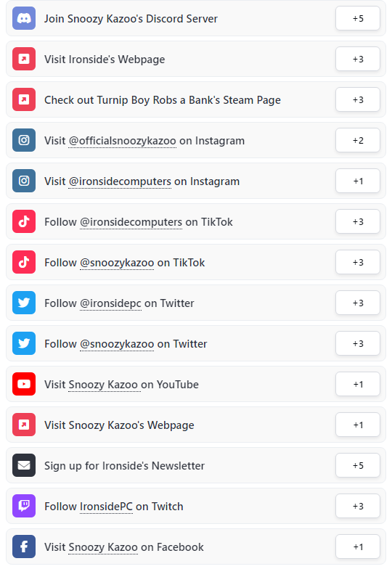Image resolution: width=392 pixels, height=569 pixels.
Task: Click the Instagram icon for @officialsnoozykazoo
Action: click(24, 140)
